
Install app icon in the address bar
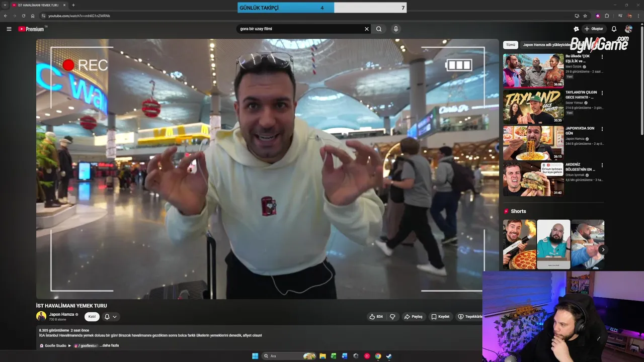point(577,16)
